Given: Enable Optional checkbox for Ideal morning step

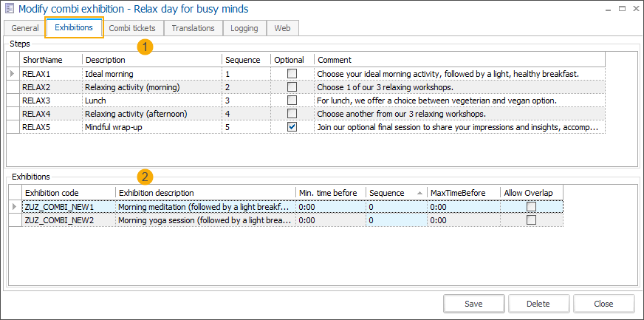Looking at the screenshot, I should click(x=292, y=74).
